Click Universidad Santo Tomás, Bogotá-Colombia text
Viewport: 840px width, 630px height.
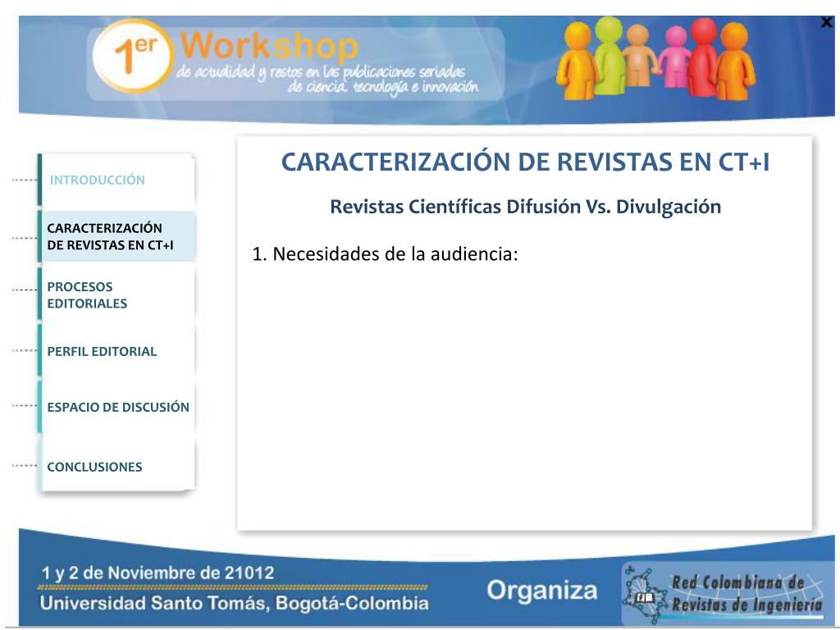pyautogui.click(x=235, y=604)
